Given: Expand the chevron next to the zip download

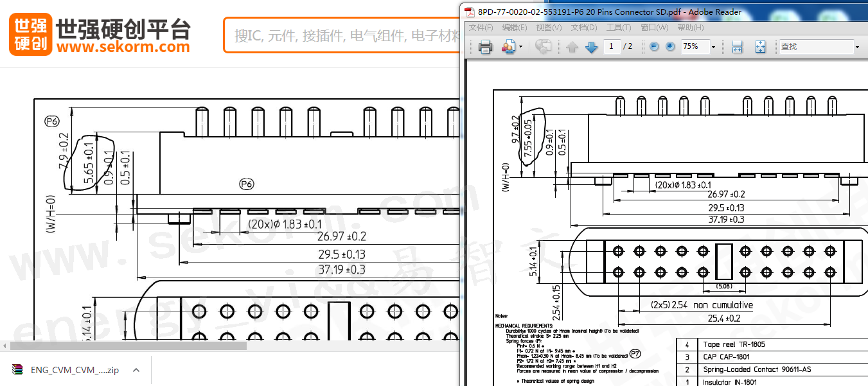Looking at the screenshot, I should (136, 369).
